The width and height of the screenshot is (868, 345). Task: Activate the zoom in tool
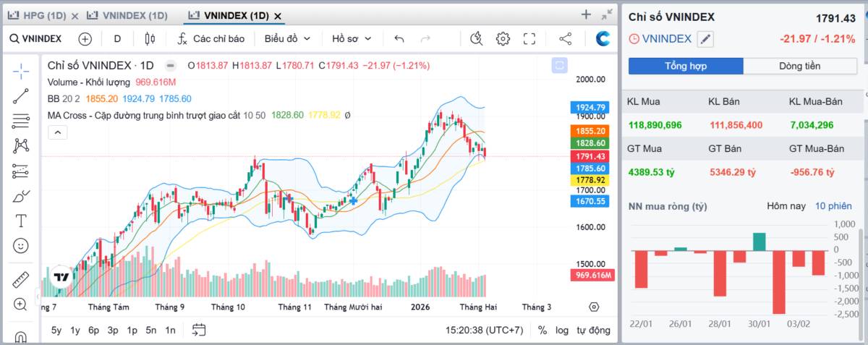pyautogui.click(x=21, y=304)
